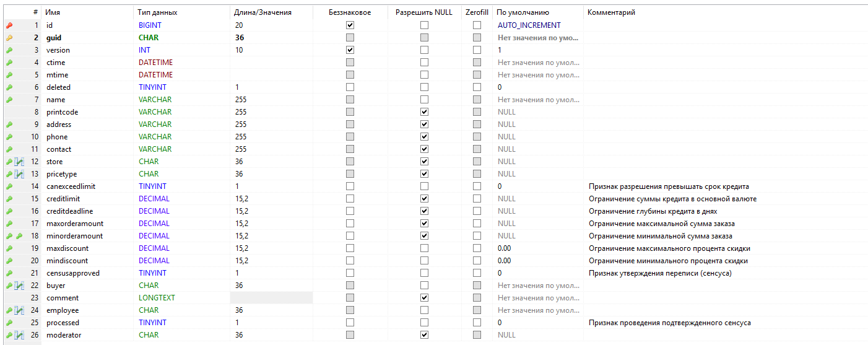Click the foreign key icon on moderator row
Screen dimensions: 868x345
point(19,335)
